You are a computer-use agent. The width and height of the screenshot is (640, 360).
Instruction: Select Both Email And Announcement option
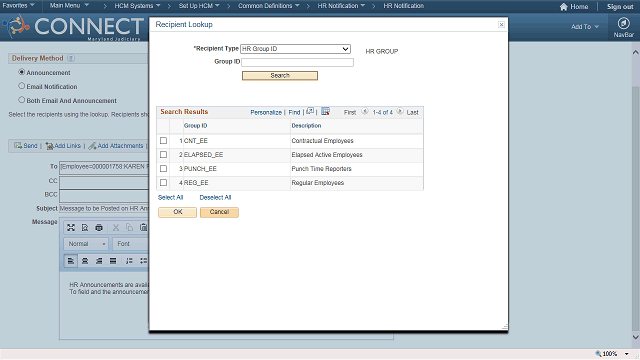coord(22,100)
